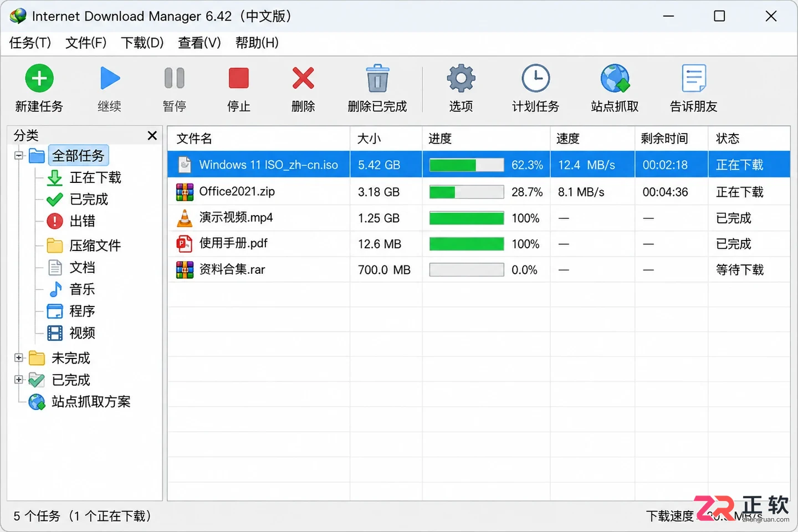Collapse the 全部任务 tree node
The height and width of the screenshot is (532, 798).
[x=19, y=156]
